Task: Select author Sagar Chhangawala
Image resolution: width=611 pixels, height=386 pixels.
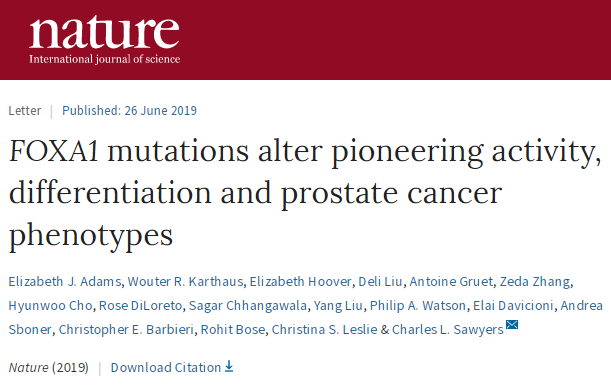Action: 248,305
